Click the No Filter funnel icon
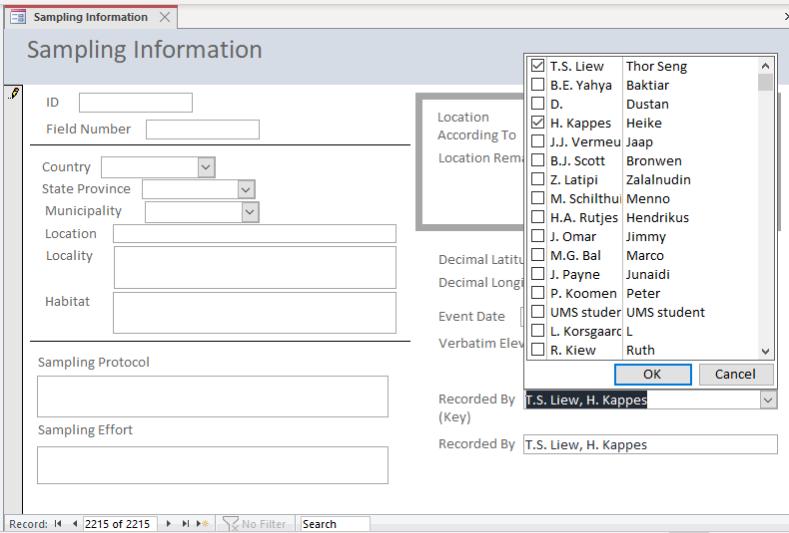Viewport: 789px width, 533px height. pyautogui.click(x=230, y=523)
